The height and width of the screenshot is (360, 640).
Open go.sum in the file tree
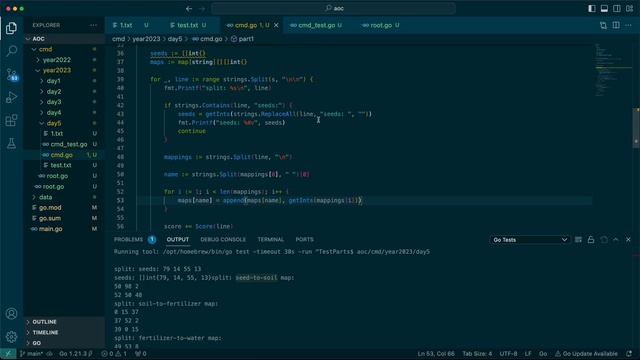63,218
